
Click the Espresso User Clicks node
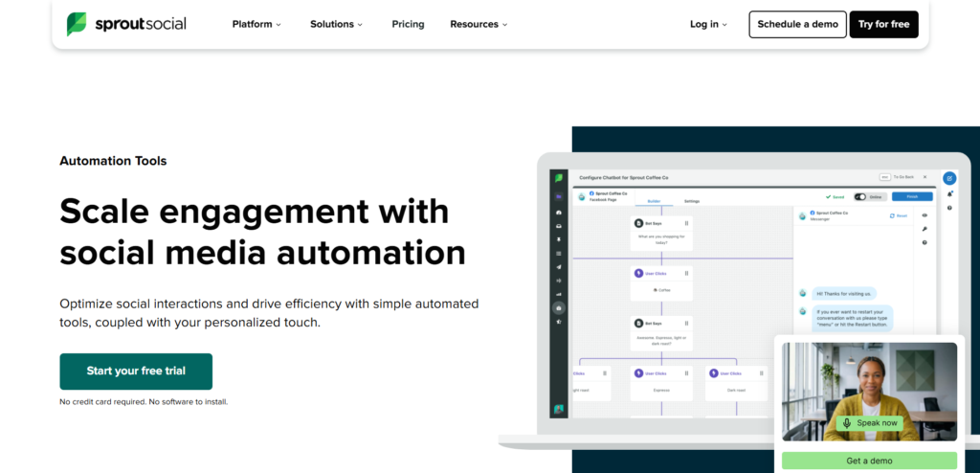click(661, 384)
